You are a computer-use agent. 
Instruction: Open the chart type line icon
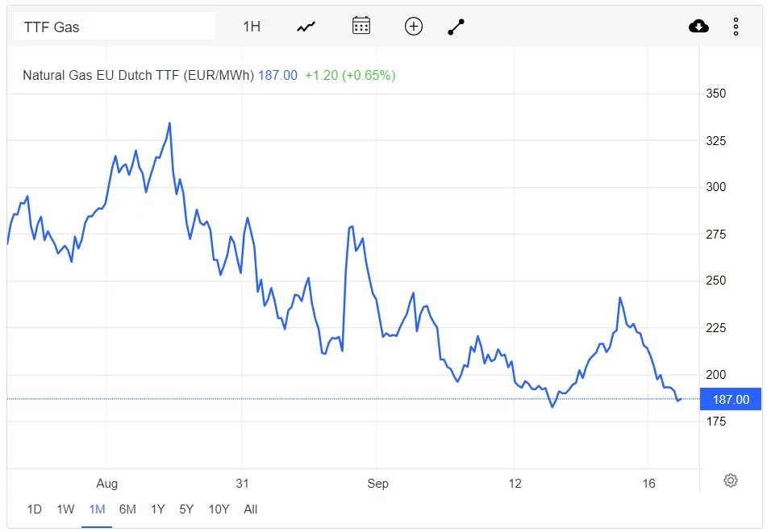pyautogui.click(x=306, y=27)
